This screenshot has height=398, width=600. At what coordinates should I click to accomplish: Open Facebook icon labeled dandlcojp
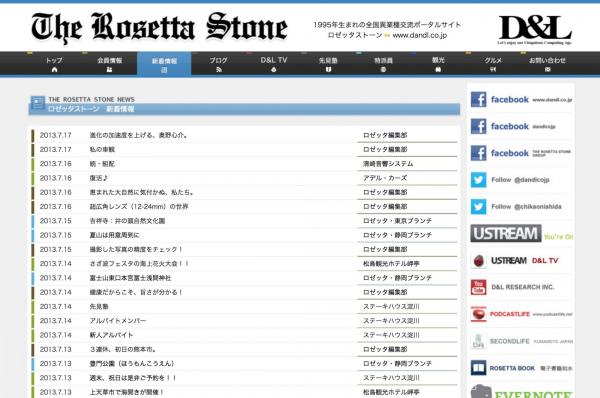tap(478, 126)
